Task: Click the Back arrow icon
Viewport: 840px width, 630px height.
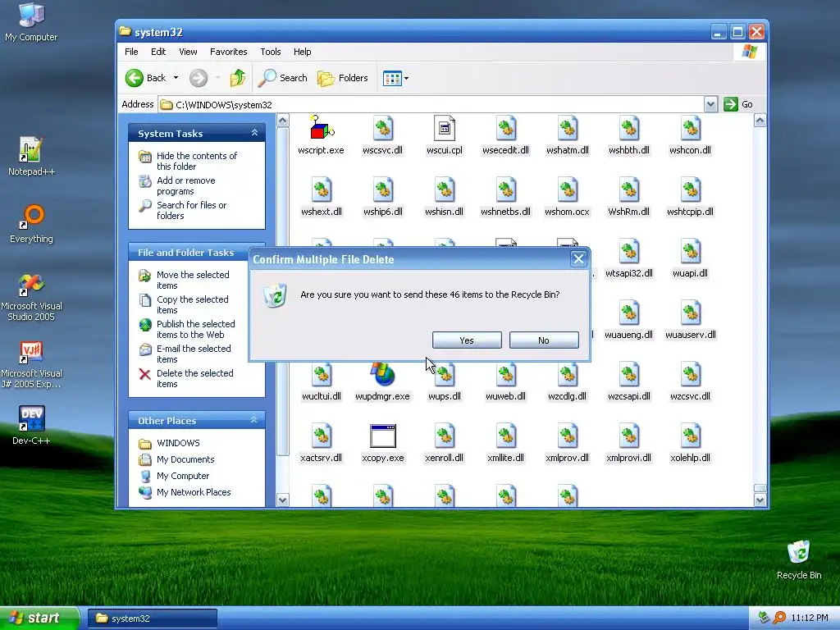Action: click(135, 78)
